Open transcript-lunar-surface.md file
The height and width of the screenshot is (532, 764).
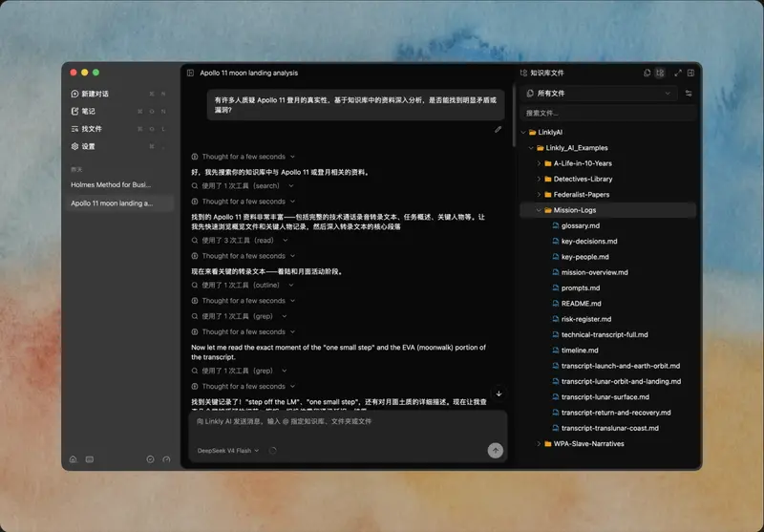point(601,397)
